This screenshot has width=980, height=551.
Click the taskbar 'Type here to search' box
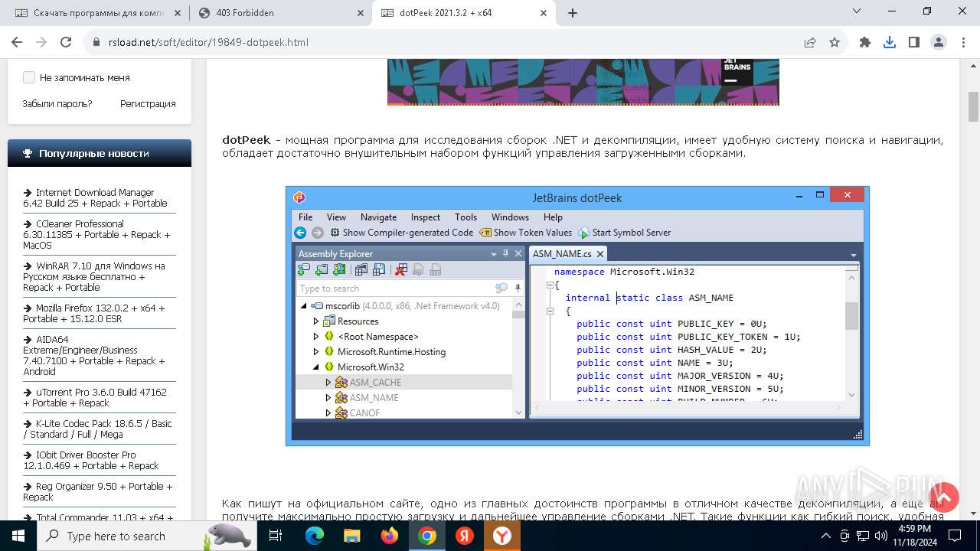click(148, 536)
